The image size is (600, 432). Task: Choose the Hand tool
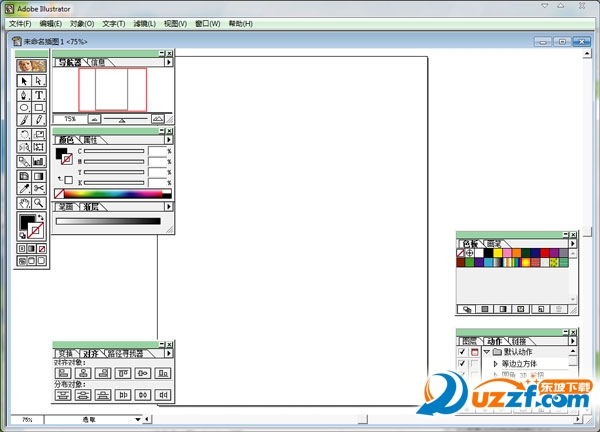[x=24, y=202]
